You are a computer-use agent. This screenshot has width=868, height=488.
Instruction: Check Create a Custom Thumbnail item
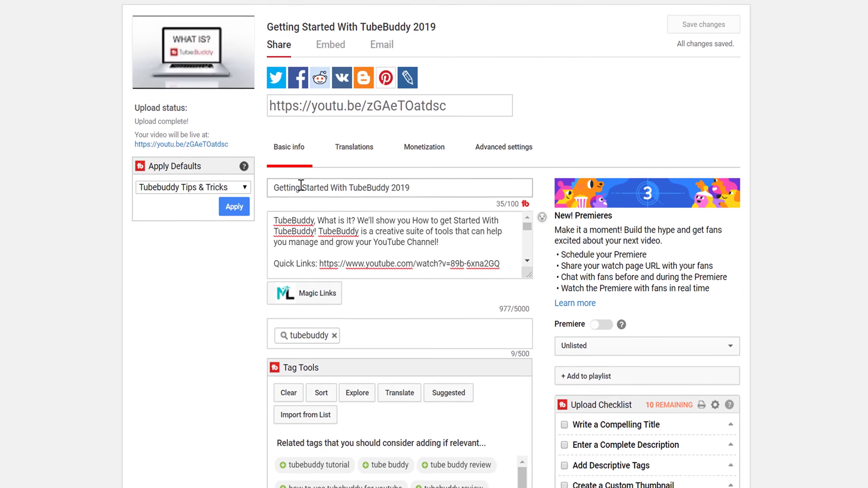(x=564, y=485)
